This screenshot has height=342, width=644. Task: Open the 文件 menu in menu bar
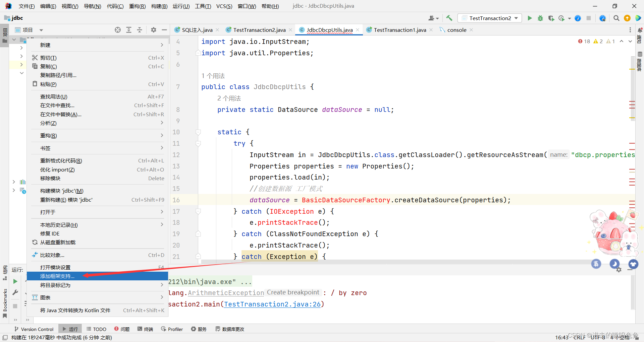26,6
